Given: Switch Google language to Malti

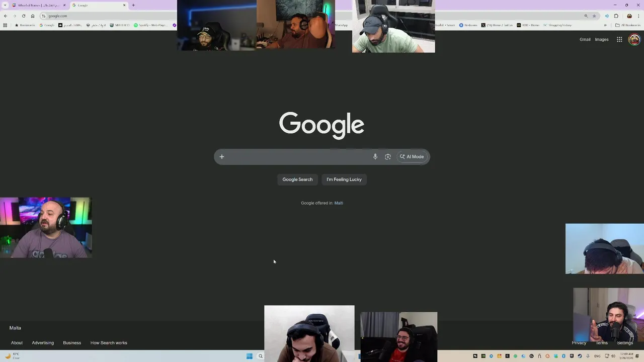Looking at the screenshot, I should 339,203.
